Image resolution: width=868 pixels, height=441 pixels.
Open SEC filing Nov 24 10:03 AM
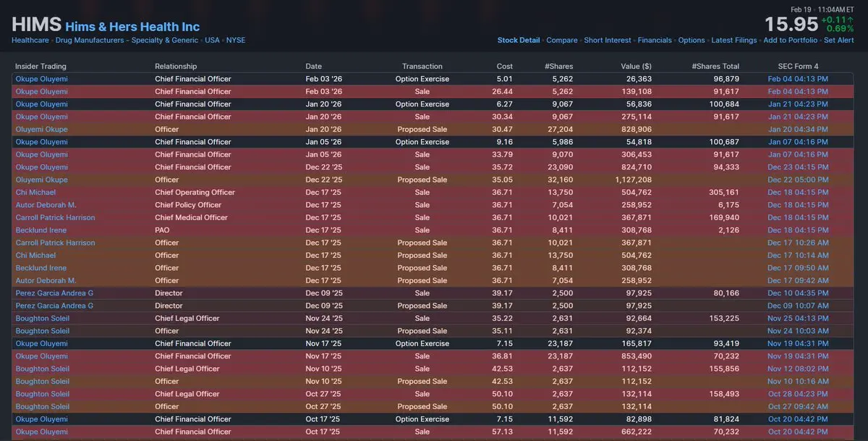click(x=799, y=331)
